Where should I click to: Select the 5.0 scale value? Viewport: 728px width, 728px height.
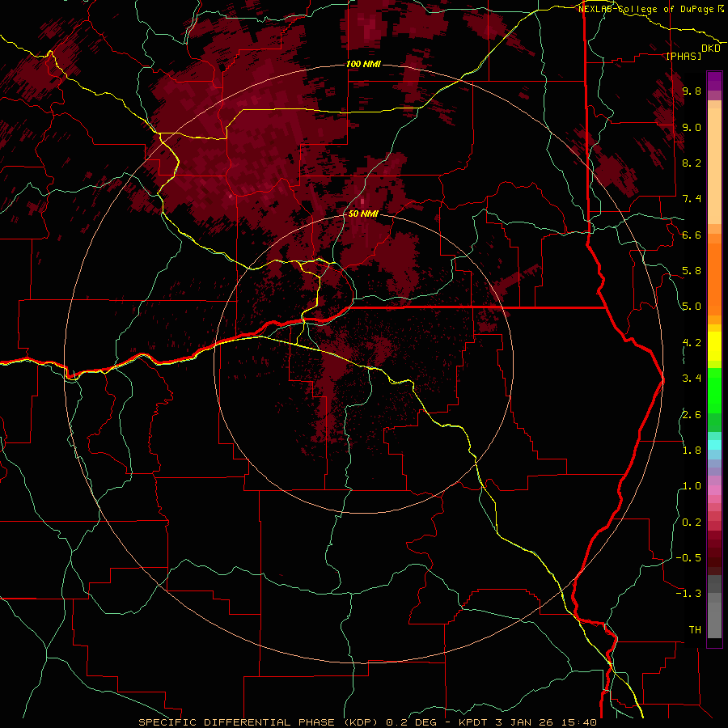(x=692, y=307)
